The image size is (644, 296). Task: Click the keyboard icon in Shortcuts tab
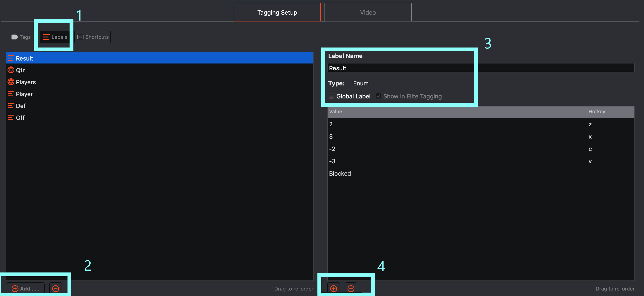pos(80,37)
